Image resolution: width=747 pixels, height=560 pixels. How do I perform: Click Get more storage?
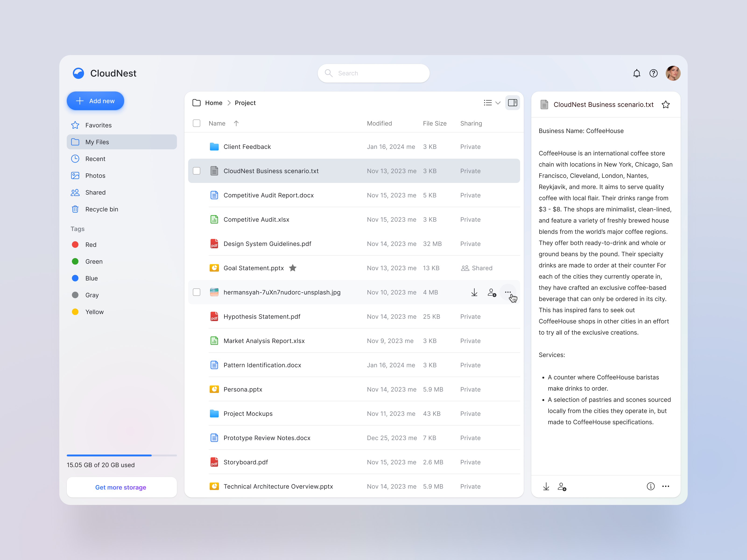120,487
